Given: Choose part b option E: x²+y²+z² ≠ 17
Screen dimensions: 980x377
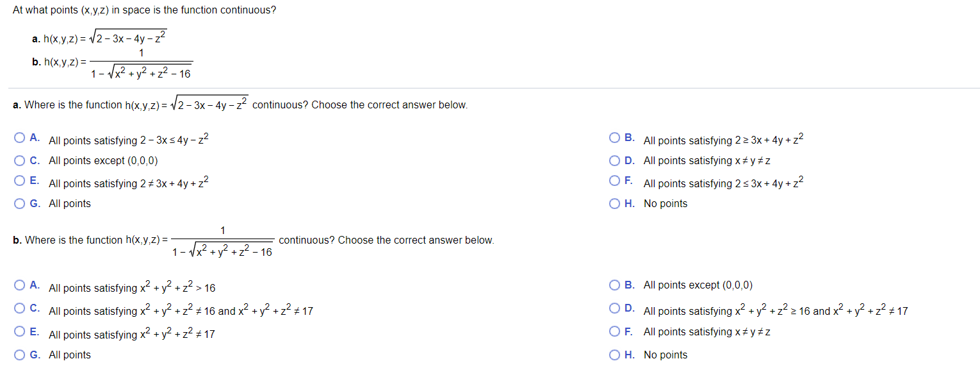Looking at the screenshot, I should [19, 332].
